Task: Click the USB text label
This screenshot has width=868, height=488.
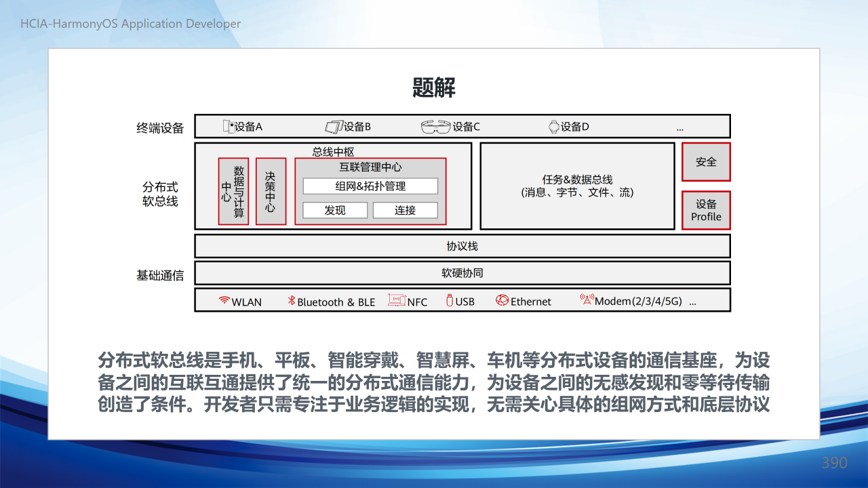Action: point(465,302)
